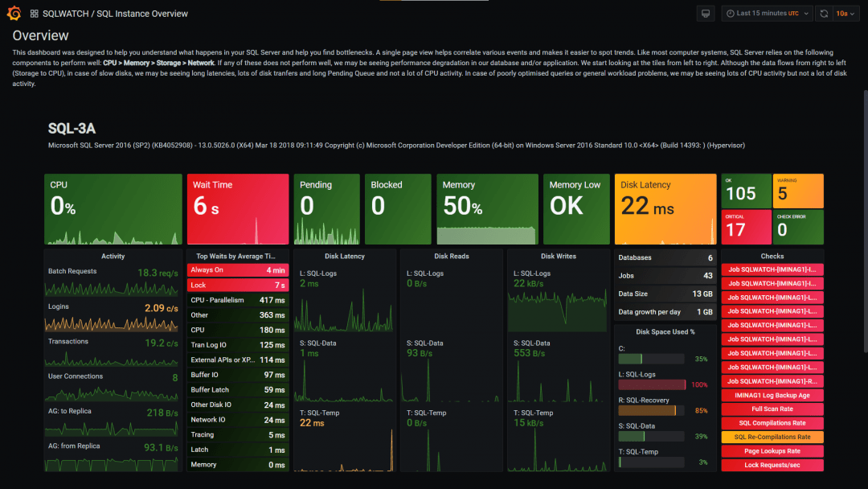Image resolution: width=868 pixels, height=489 pixels.
Task: Refresh the dashboard with the refresh icon
Action: pyautogui.click(x=824, y=13)
